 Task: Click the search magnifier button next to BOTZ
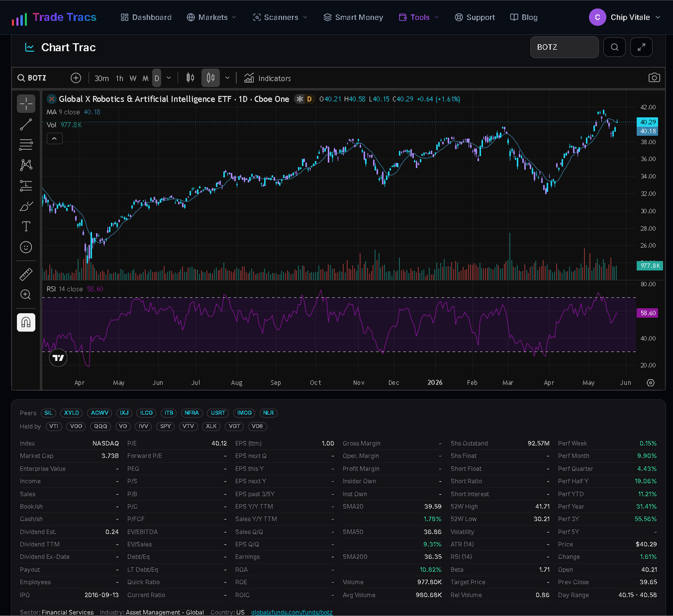tap(614, 47)
